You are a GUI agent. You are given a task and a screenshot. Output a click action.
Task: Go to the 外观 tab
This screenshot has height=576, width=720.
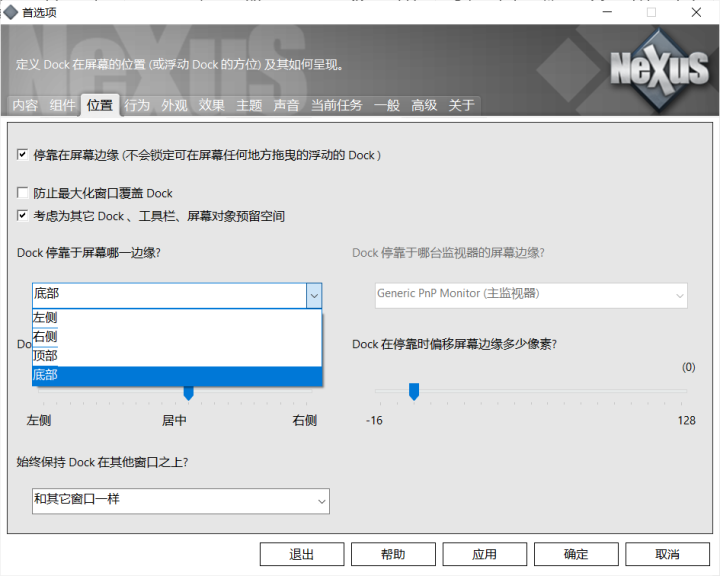click(174, 106)
